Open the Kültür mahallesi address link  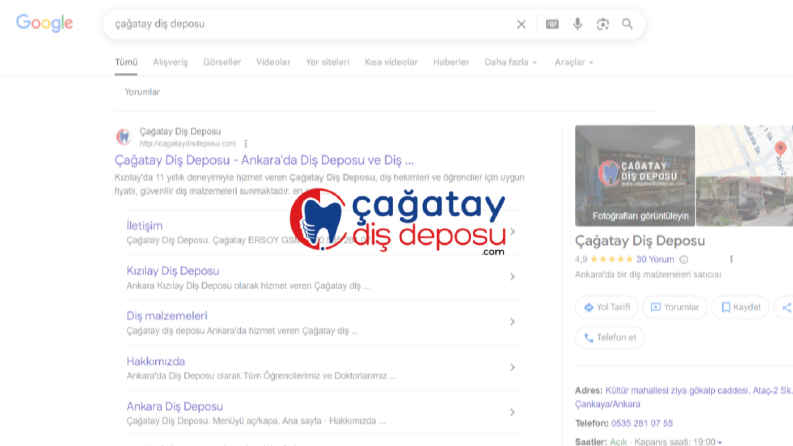tap(684, 397)
